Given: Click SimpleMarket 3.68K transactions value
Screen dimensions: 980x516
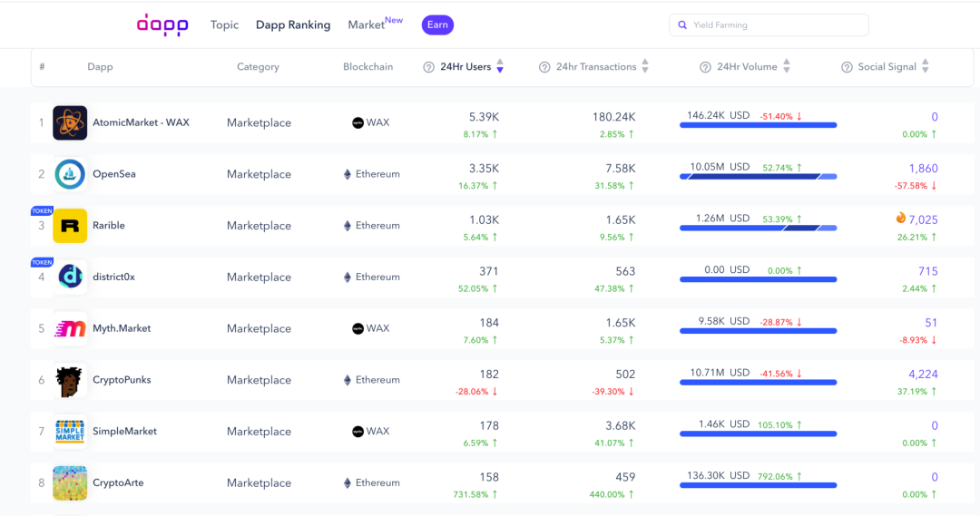Looking at the screenshot, I should 620,425.
